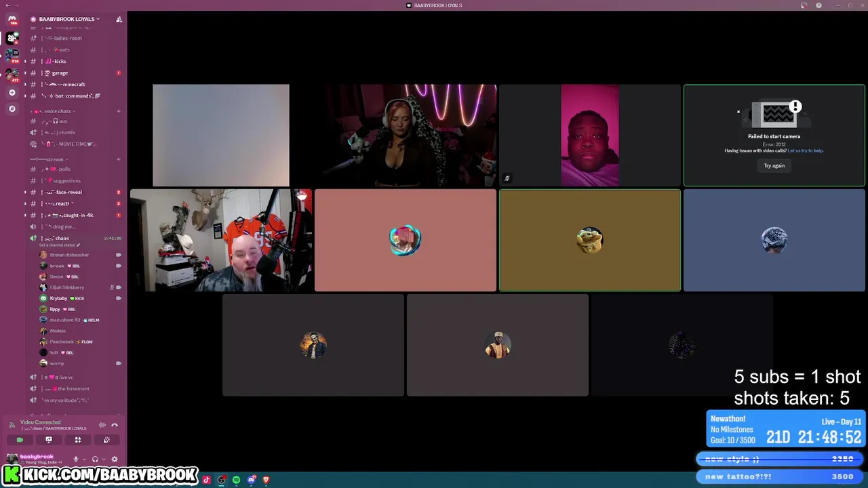Viewport: 868px width, 488px height.
Task: Open the soundboard
Action: tap(106, 440)
